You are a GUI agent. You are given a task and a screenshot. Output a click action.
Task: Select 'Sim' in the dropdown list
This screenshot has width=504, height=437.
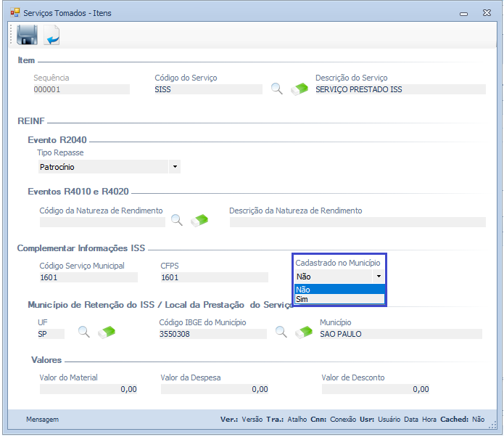339,299
